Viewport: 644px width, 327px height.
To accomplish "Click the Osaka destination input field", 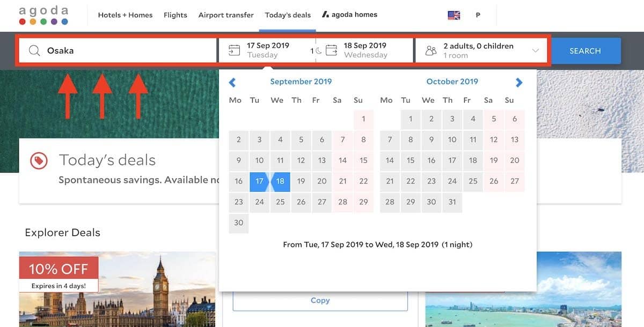I will (x=129, y=50).
